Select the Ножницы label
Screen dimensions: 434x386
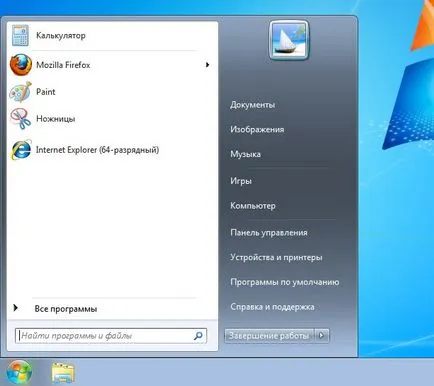click(55, 119)
